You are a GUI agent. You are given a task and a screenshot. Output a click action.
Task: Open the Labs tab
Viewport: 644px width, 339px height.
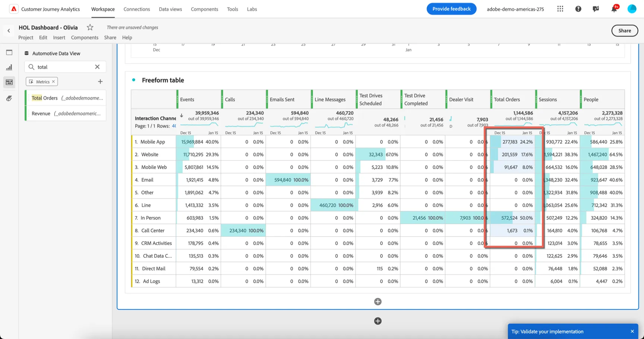(252, 9)
